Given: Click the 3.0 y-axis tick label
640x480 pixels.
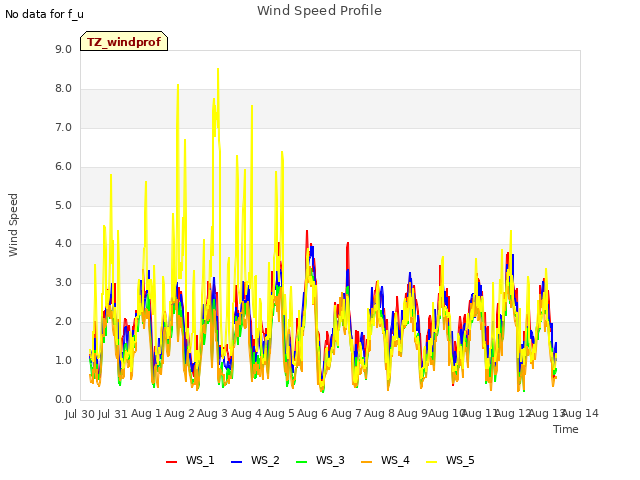Looking at the screenshot, I should coord(63,282).
